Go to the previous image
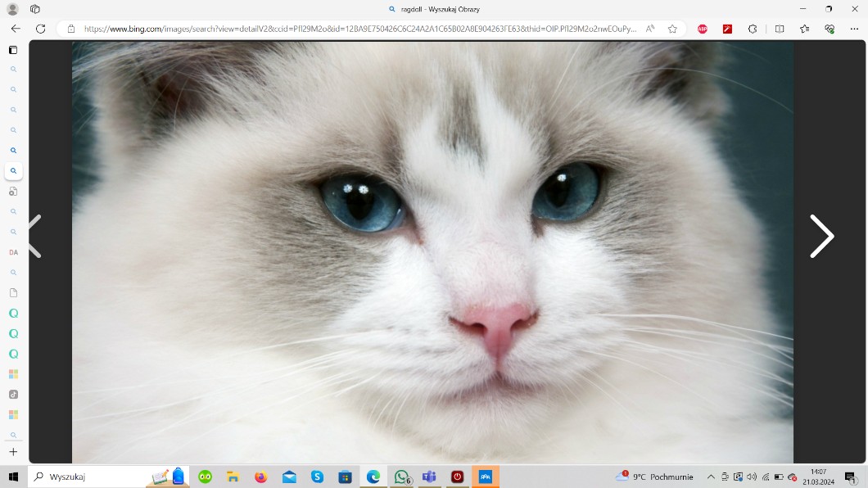Screen dimensions: 868x488 click(34, 237)
